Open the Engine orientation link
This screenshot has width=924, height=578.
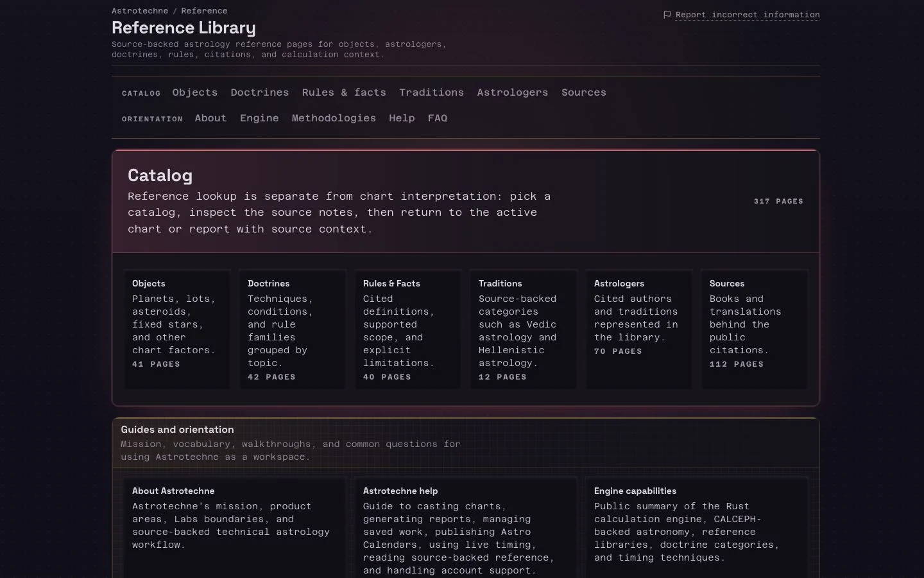(x=259, y=118)
